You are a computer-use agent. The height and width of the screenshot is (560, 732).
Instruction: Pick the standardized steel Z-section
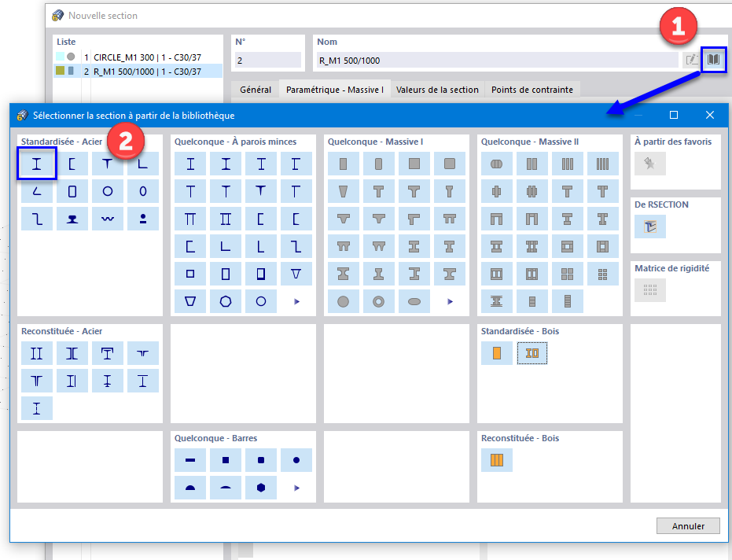pyautogui.click(x=37, y=219)
